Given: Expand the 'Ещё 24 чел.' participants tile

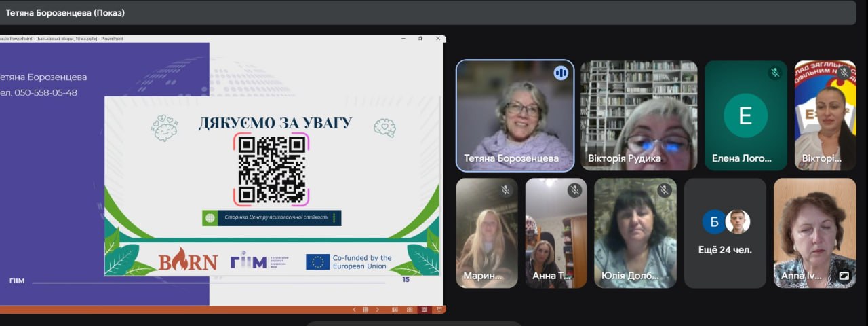Looking at the screenshot, I should 725,233.
